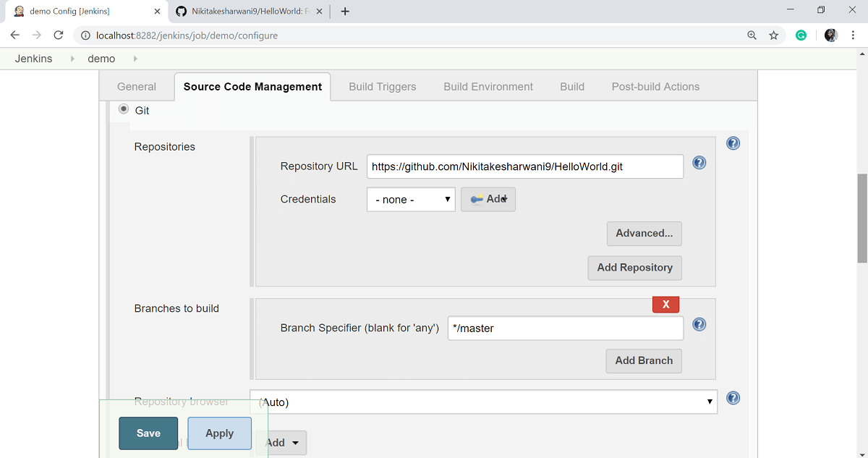The width and height of the screenshot is (868, 458).
Task: Bookmark this page with star icon
Action: coord(774,35)
